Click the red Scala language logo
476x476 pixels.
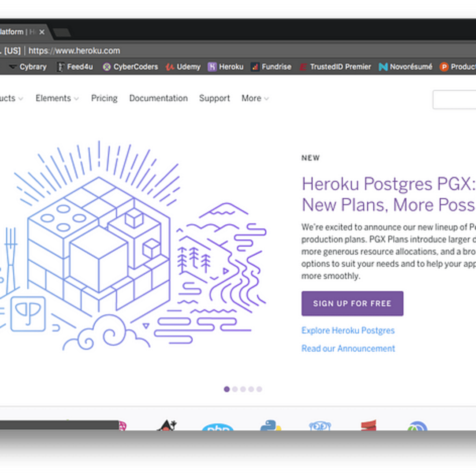368,425
